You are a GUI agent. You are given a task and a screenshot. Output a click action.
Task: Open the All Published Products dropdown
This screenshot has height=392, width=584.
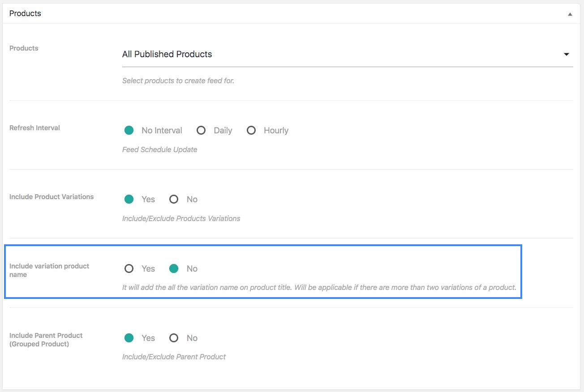348,54
